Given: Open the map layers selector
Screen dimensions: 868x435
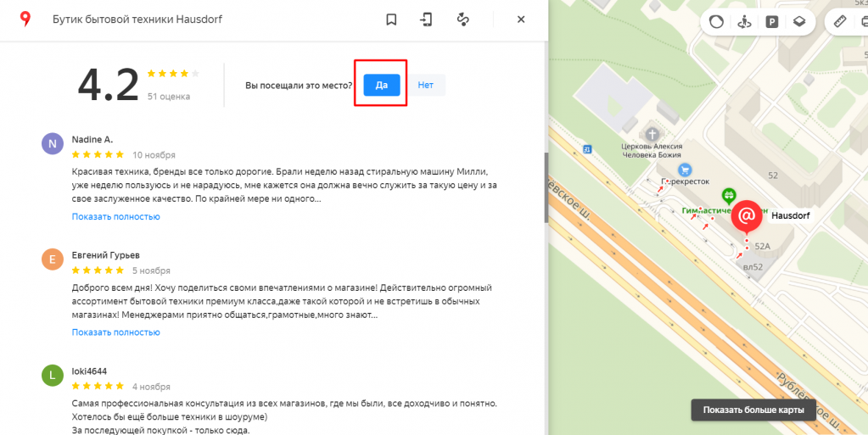Looking at the screenshot, I should click(798, 22).
